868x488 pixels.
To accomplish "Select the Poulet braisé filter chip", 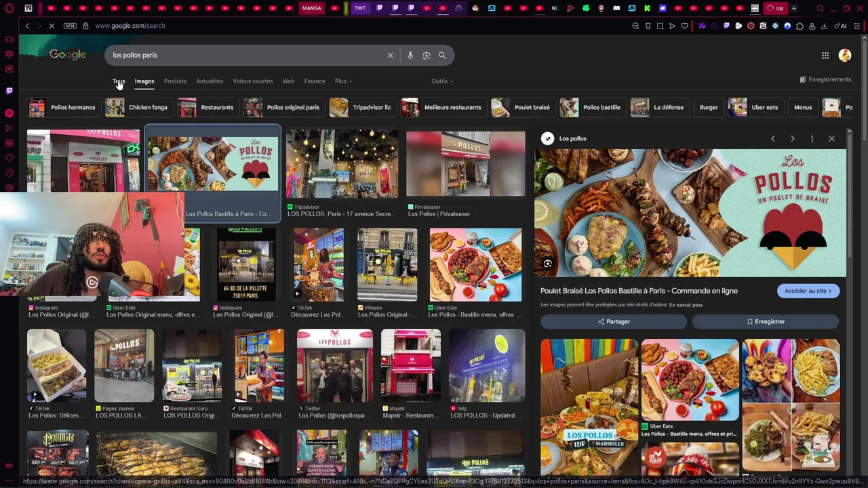I will 522,108.
